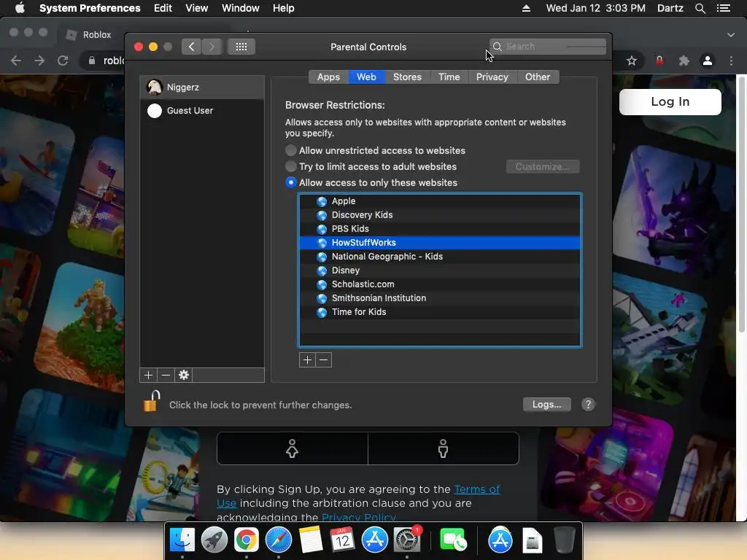The width and height of the screenshot is (747, 560).
Task: Click the Customize... button
Action: (x=543, y=167)
